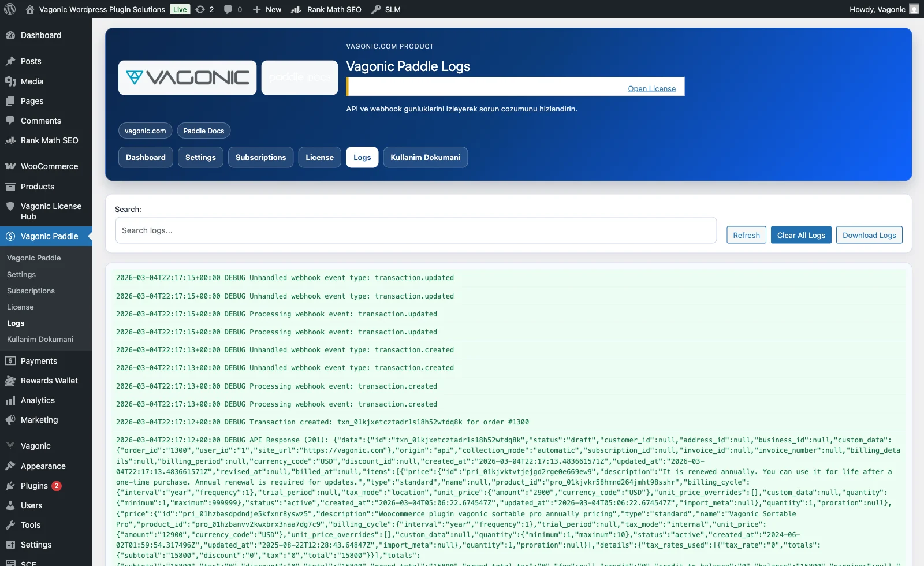Open the Vagonic License Hub shield icon

coord(10,206)
